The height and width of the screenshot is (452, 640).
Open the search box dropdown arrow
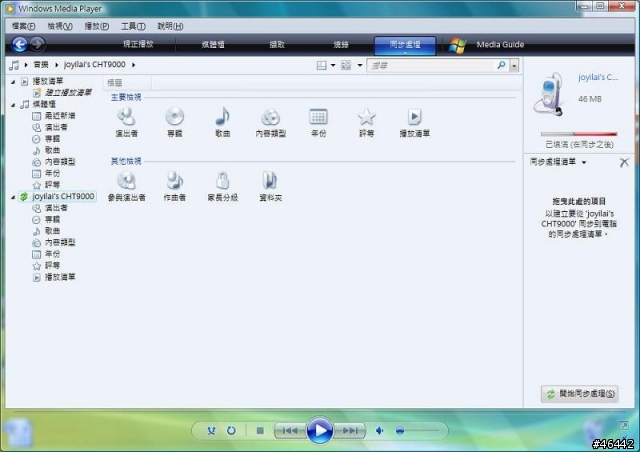click(514, 65)
